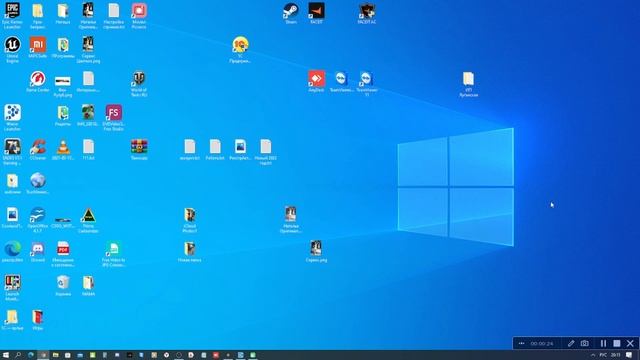Open the Wargaming Game Center shortcut

[x=38, y=81]
